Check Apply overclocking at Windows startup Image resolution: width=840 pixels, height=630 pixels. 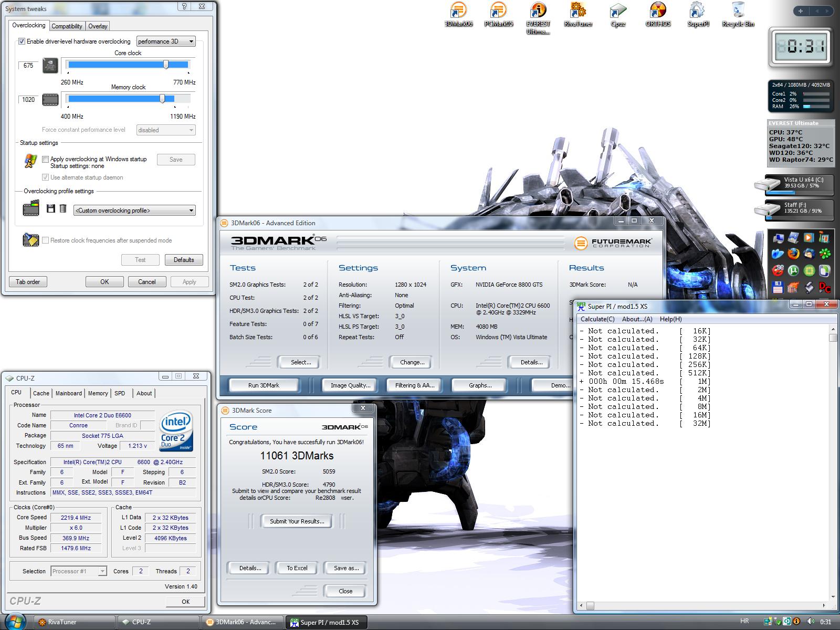coord(45,159)
